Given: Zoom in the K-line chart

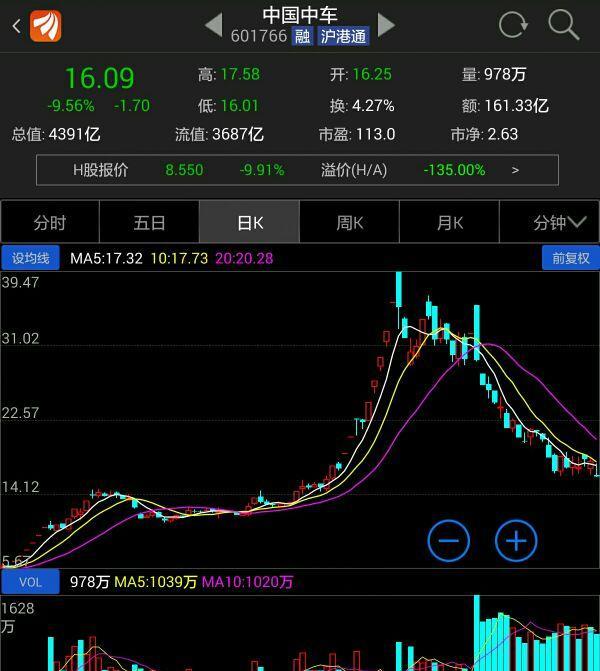Looking at the screenshot, I should click(x=516, y=541).
